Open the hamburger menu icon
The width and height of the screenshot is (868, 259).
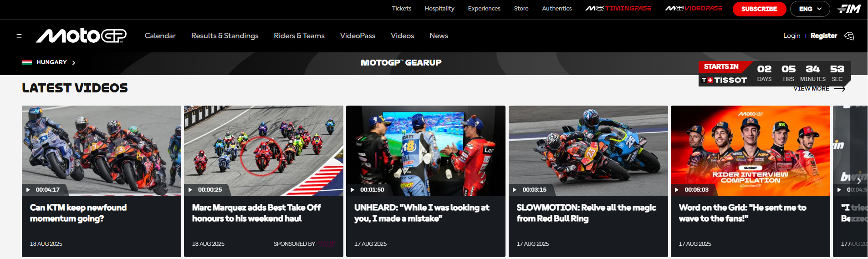tap(19, 36)
